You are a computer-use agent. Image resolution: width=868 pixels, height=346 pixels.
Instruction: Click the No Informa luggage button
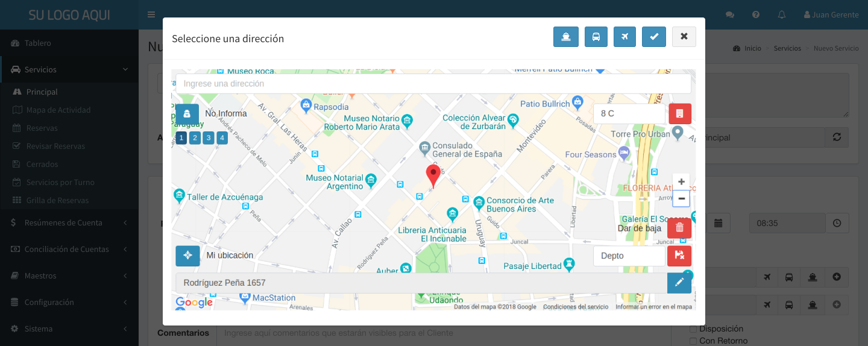(x=187, y=113)
